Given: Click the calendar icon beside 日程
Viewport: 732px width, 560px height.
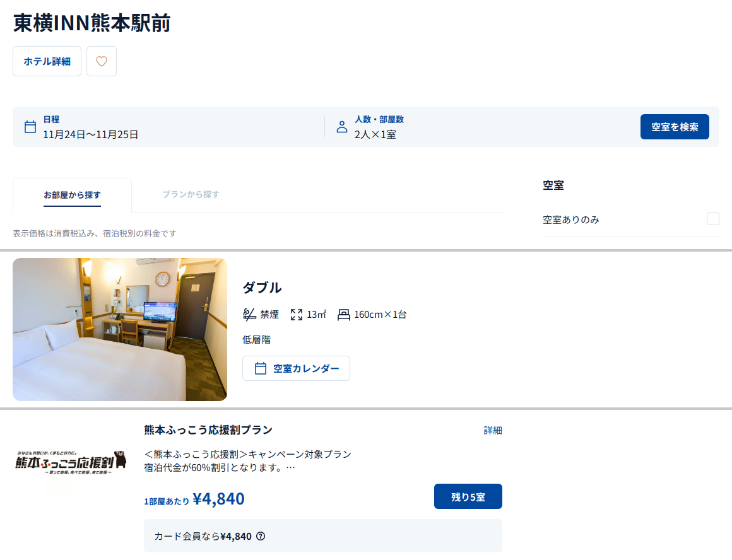Looking at the screenshot, I should click(30, 127).
